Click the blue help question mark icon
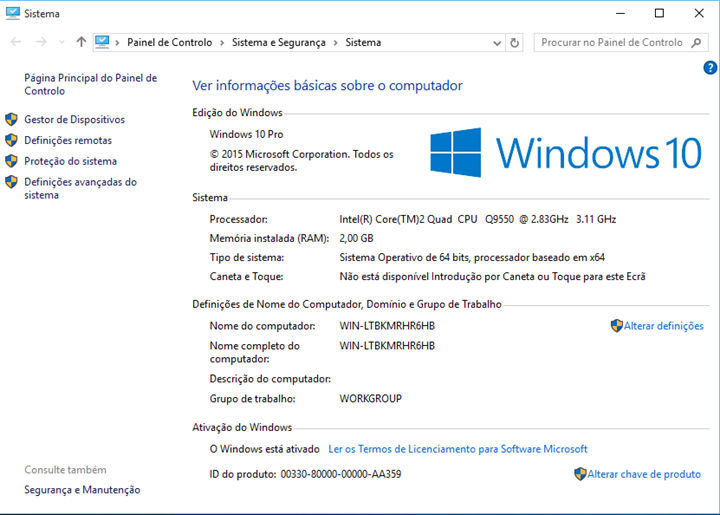Viewport: 720px width, 515px height. click(x=710, y=68)
